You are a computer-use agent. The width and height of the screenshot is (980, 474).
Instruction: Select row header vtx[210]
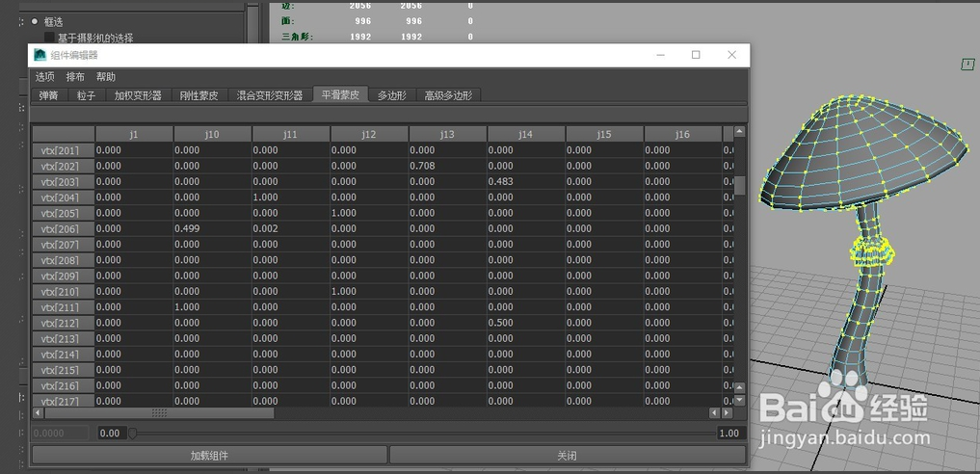(x=64, y=291)
